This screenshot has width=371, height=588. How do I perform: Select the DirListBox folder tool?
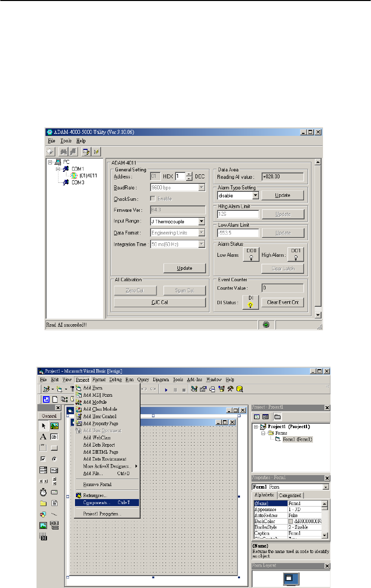tap(43, 503)
